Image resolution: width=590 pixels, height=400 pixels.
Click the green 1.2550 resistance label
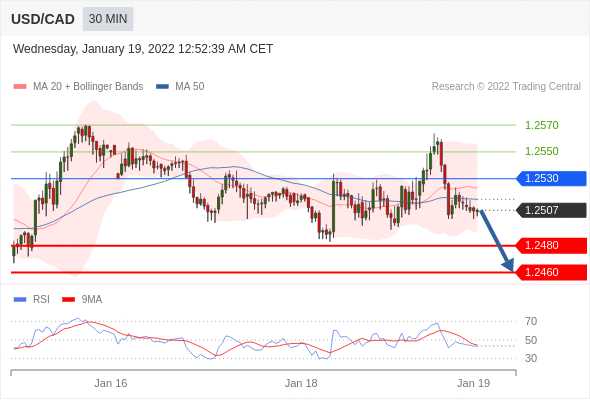[541, 151]
